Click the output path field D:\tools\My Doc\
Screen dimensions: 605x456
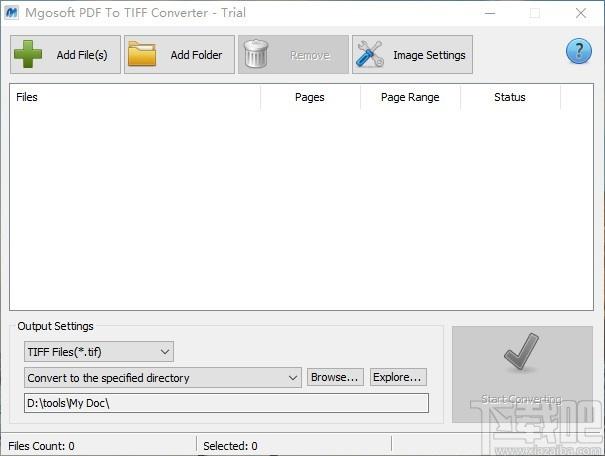pyautogui.click(x=226, y=403)
